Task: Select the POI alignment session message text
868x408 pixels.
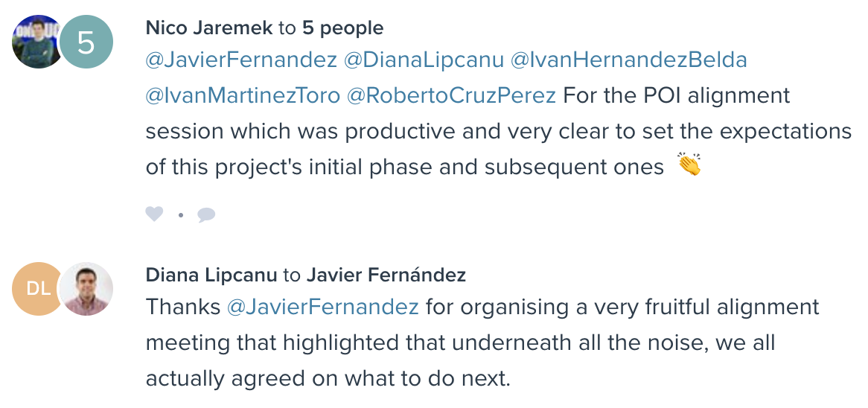Action: click(498, 130)
